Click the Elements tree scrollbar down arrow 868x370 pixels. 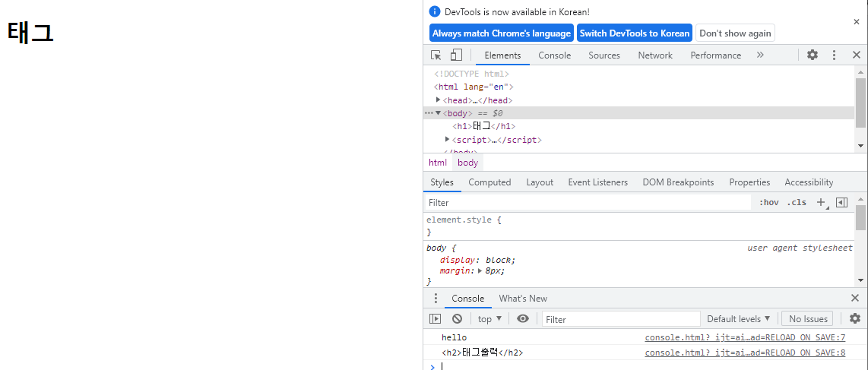[x=860, y=145]
